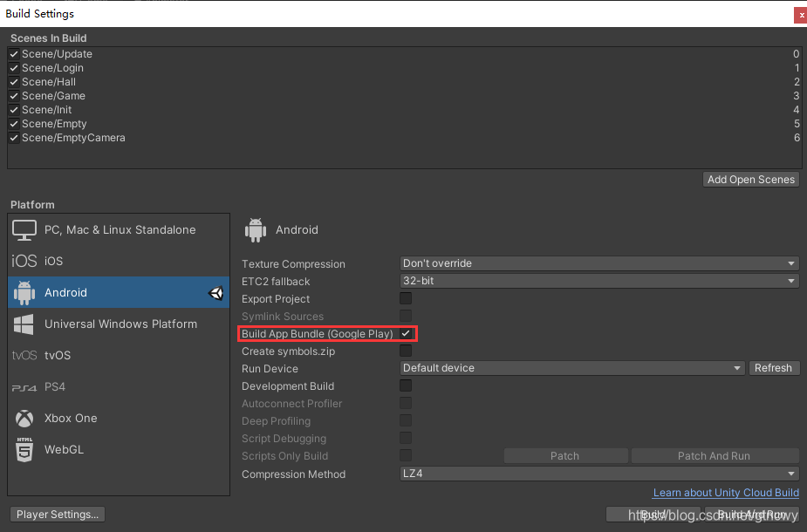Click large Android icon in settings header

click(256, 230)
